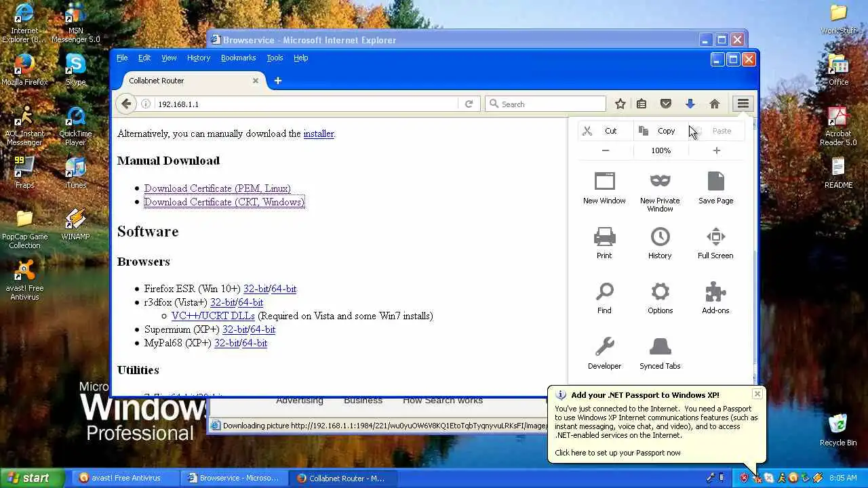Follow the installer link
The height and width of the screenshot is (488, 868).
319,134
